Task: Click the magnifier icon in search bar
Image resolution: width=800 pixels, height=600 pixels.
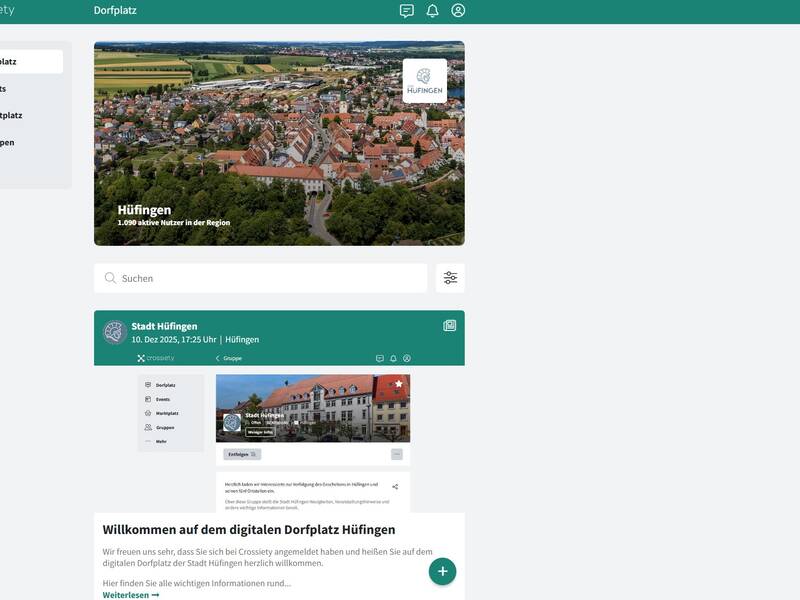Action: pos(110,278)
